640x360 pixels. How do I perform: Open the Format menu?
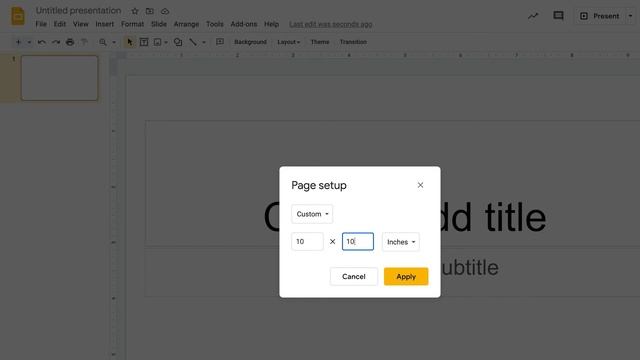point(132,24)
